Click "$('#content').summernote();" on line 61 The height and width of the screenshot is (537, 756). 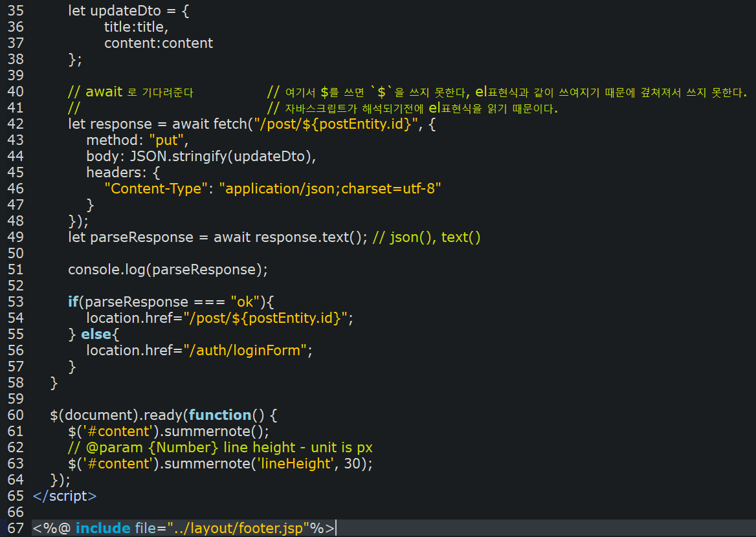pyautogui.click(x=168, y=431)
